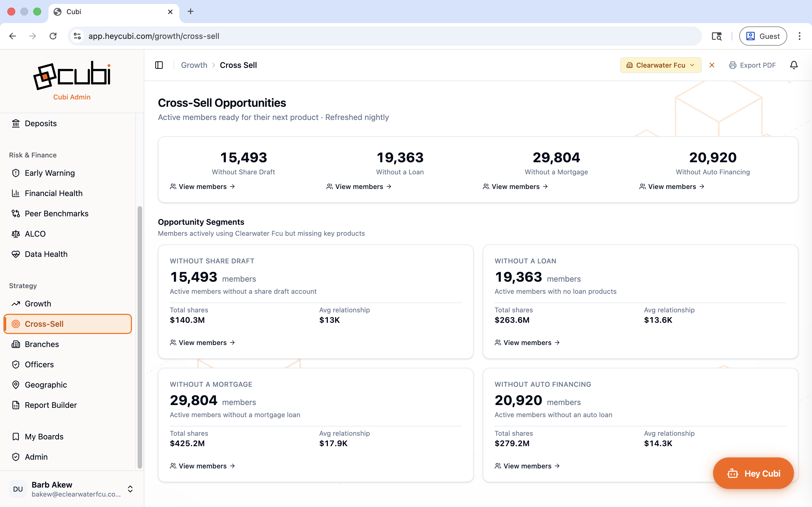Toggle the sidebar panel icon
Image resolution: width=812 pixels, height=507 pixels.
(x=159, y=65)
